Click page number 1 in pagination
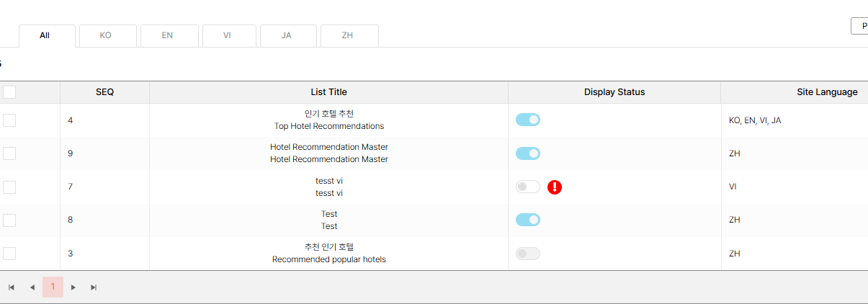 [x=53, y=287]
